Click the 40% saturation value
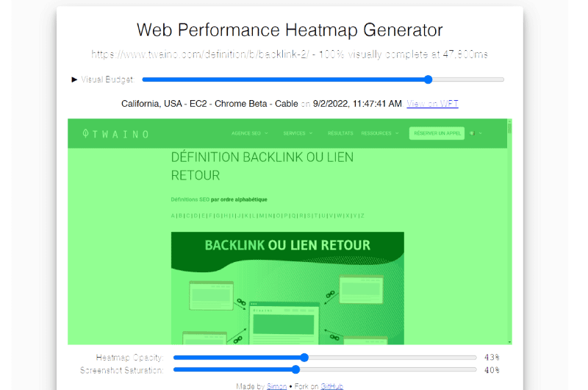 (x=492, y=370)
